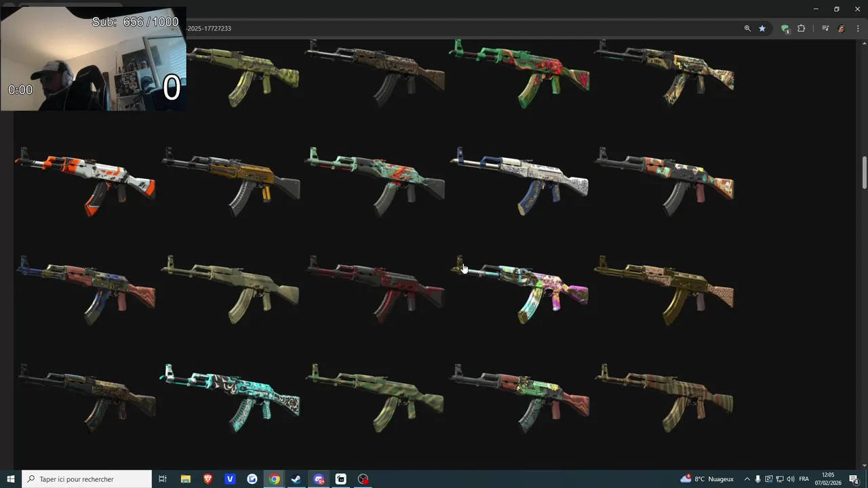
Task: Click the microphone tray icon
Action: (x=758, y=479)
